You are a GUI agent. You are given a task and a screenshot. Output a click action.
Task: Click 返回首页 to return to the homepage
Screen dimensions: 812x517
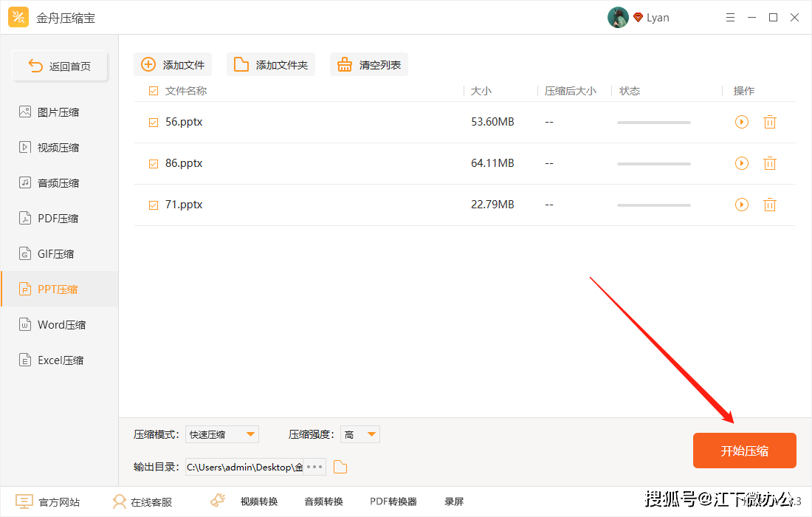[59, 65]
